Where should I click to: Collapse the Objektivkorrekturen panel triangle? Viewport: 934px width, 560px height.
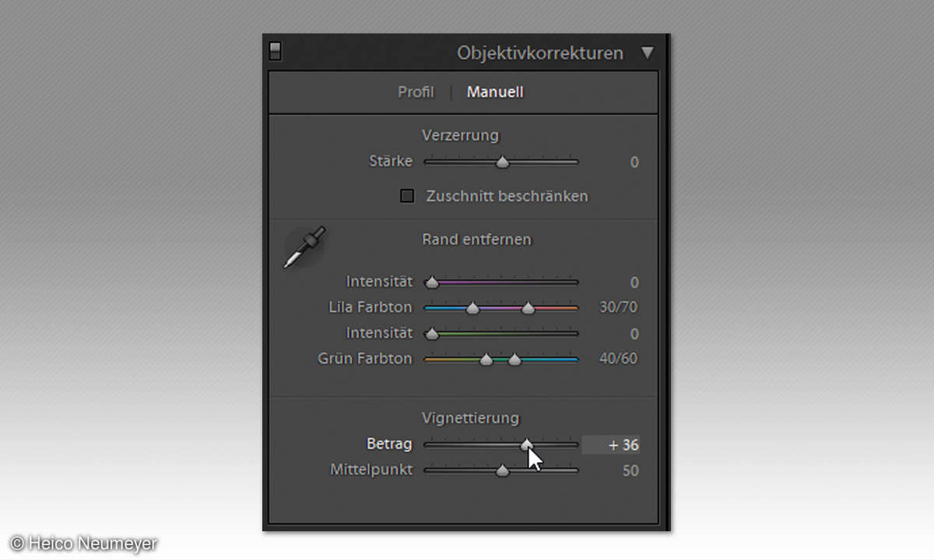[x=648, y=53]
